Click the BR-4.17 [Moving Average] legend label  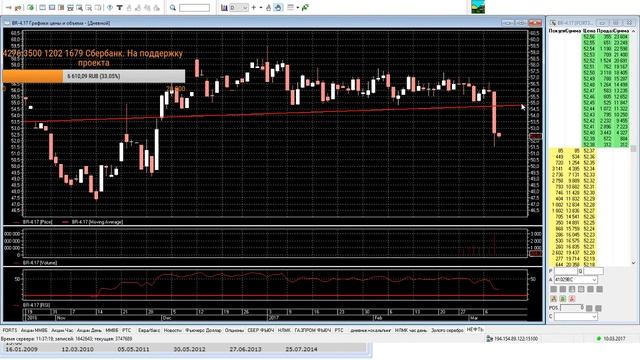pyautogui.click(x=97, y=222)
